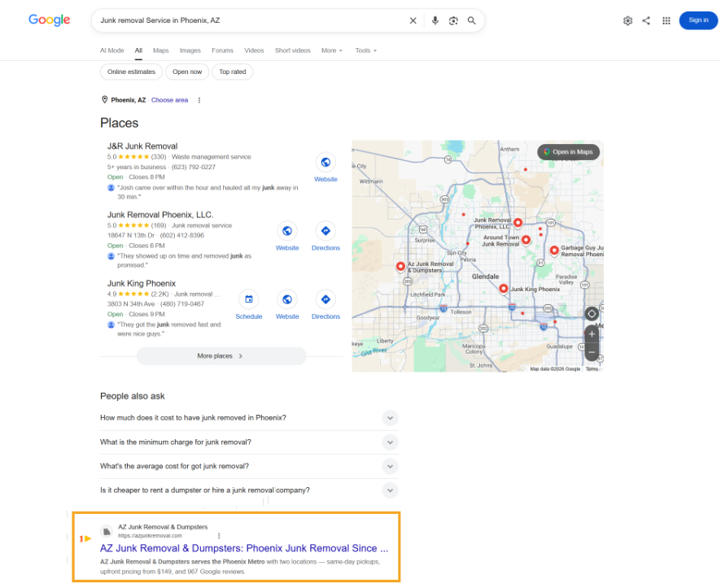Click the AZ Junk Removal site favicon
The image size is (721, 588).
click(x=107, y=532)
